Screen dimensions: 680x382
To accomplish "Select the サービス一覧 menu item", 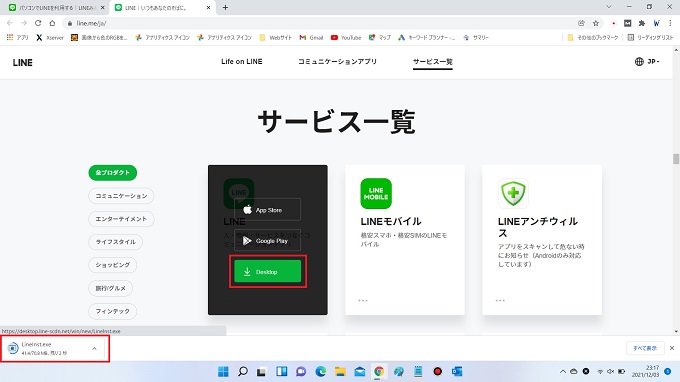I will (x=432, y=62).
